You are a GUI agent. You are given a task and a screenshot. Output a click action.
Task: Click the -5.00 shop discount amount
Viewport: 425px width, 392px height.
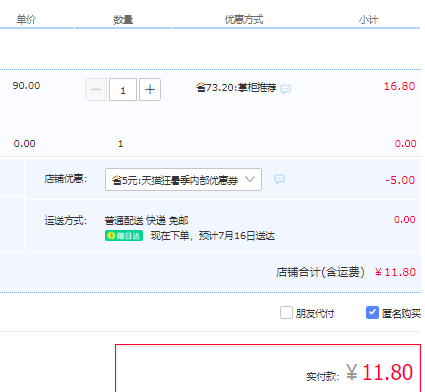click(400, 180)
